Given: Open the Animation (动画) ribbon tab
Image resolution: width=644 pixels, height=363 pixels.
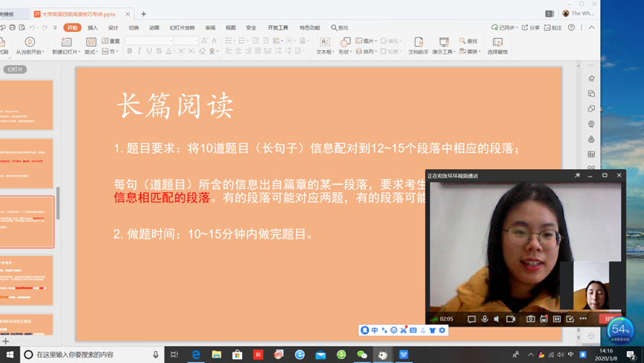Looking at the screenshot, I should coord(153,28).
